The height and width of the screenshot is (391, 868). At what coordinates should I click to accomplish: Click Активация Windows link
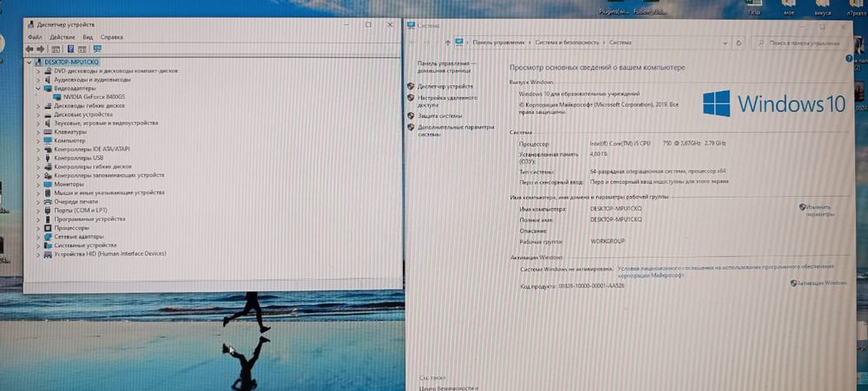(x=821, y=283)
